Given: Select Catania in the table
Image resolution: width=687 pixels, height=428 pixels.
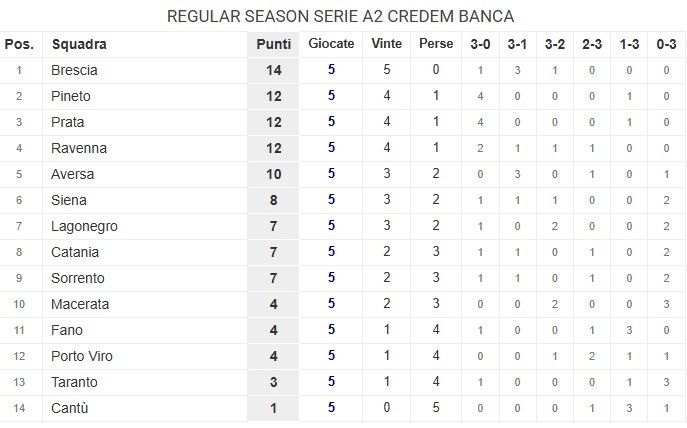Looking at the screenshot, I should 77,252.
